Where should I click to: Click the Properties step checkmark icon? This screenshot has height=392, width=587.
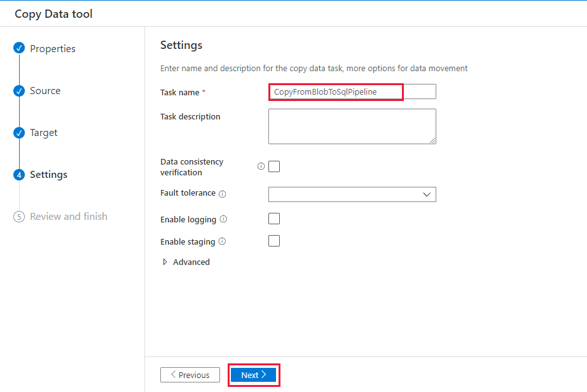(x=18, y=48)
